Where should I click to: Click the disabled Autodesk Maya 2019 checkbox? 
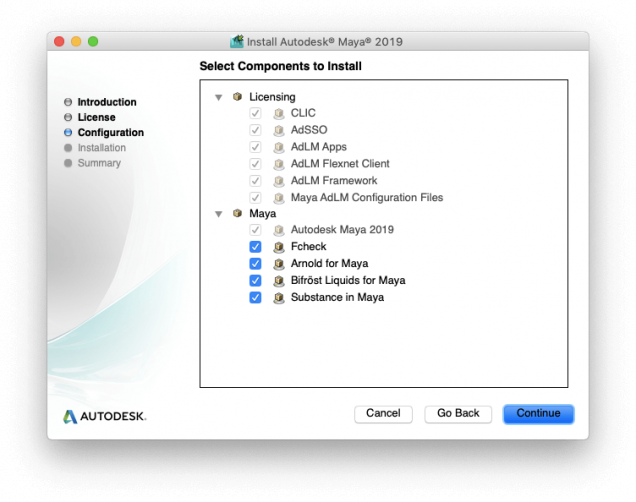point(255,230)
